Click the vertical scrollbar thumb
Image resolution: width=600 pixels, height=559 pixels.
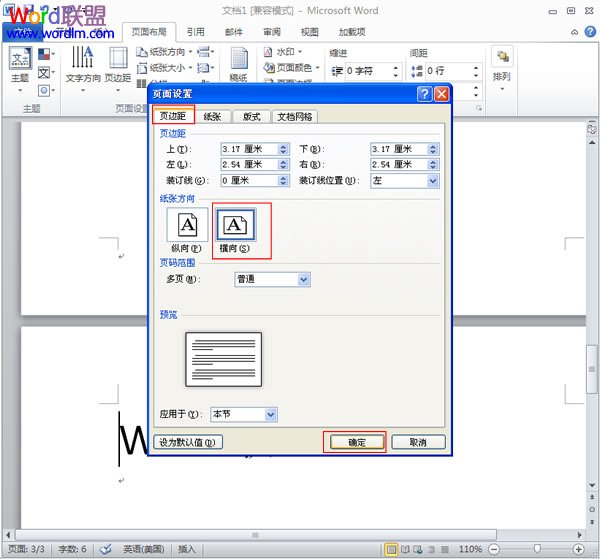tap(592, 369)
